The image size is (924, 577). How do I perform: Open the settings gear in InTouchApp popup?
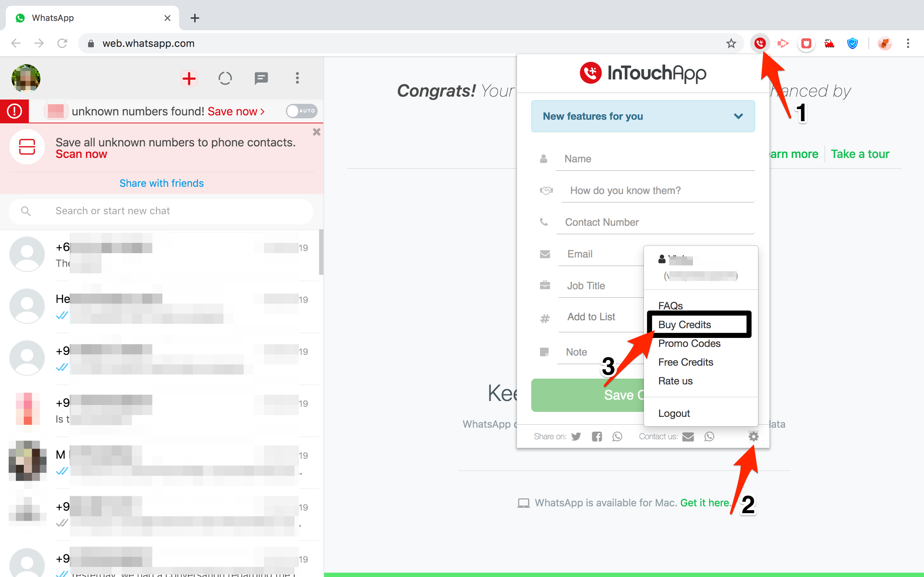tap(753, 436)
